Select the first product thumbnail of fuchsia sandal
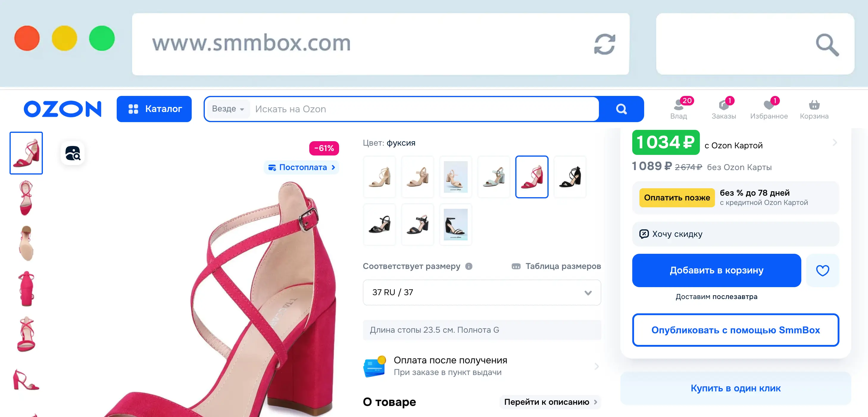Image resolution: width=868 pixels, height=417 pixels. [26, 153]
